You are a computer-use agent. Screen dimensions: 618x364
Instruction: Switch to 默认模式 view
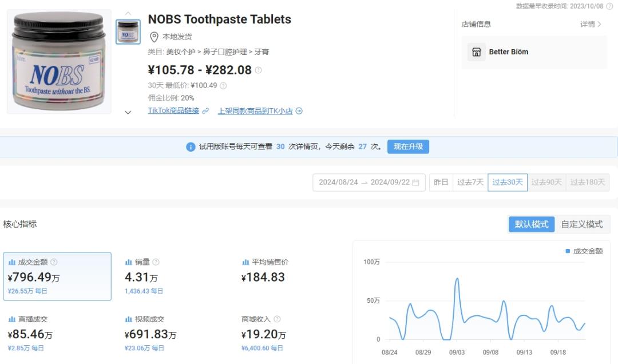(x=532, y=224)
